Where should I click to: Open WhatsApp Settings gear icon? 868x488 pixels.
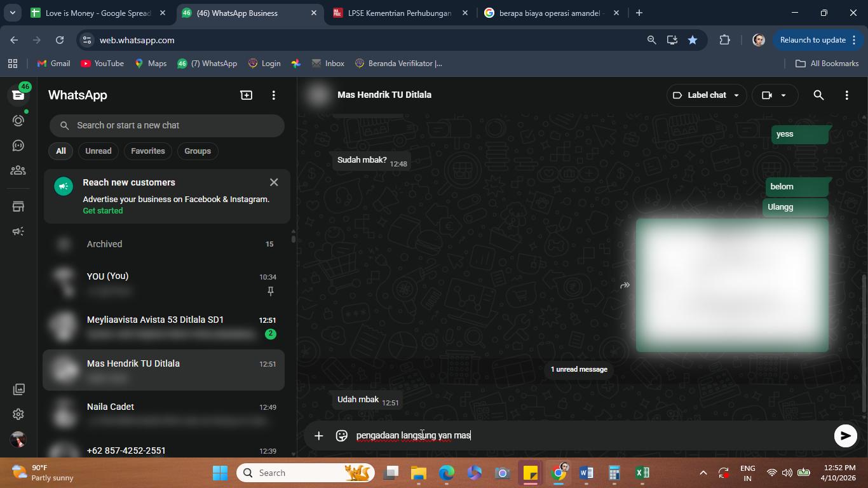click(18, 414)
